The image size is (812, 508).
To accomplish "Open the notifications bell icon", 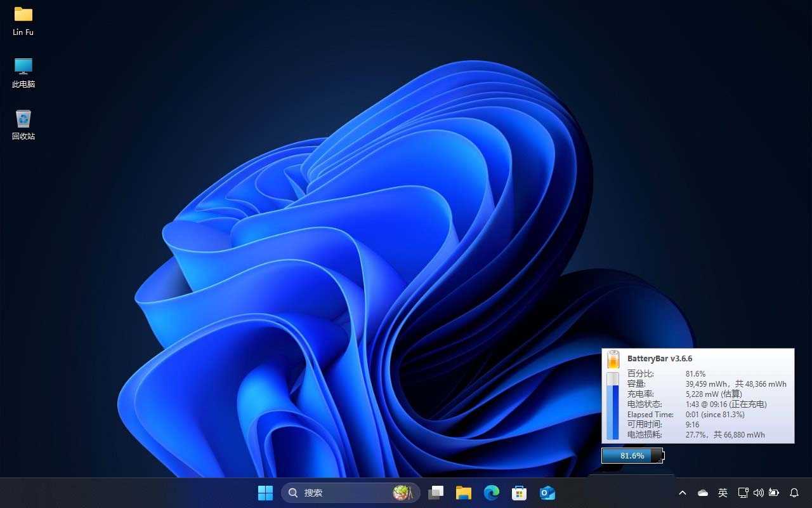I will pyautogui.click(x=794, y=492).
